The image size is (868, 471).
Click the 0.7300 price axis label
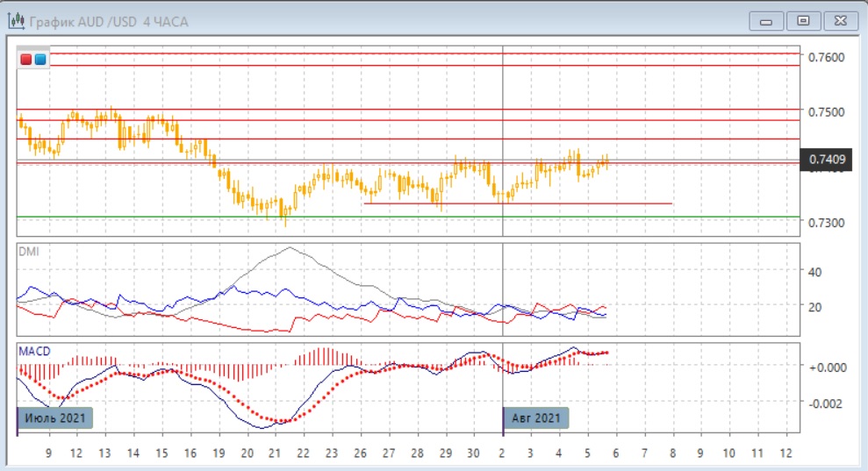click(x=827, y=223)
